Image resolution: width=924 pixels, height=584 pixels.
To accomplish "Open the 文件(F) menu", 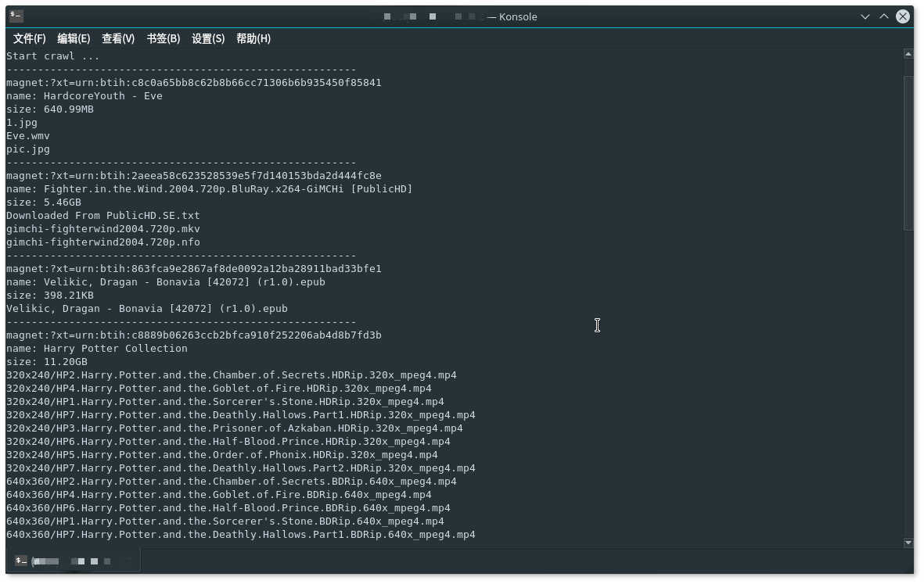I will [30, 39].
